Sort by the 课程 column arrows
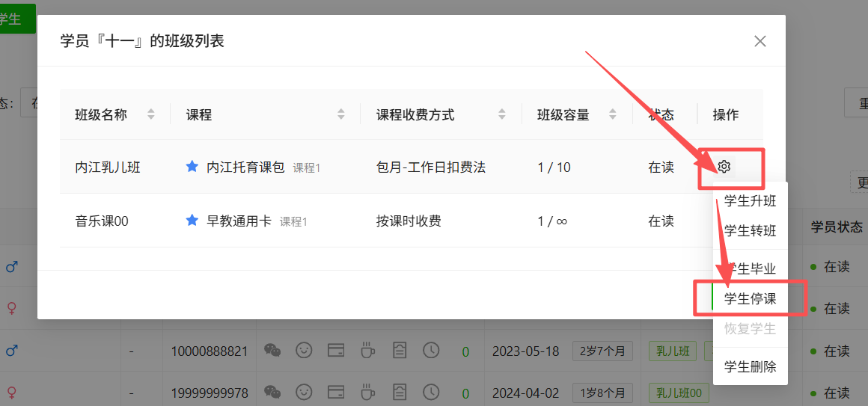Screen dimensions: 868x406 [341, 114]
